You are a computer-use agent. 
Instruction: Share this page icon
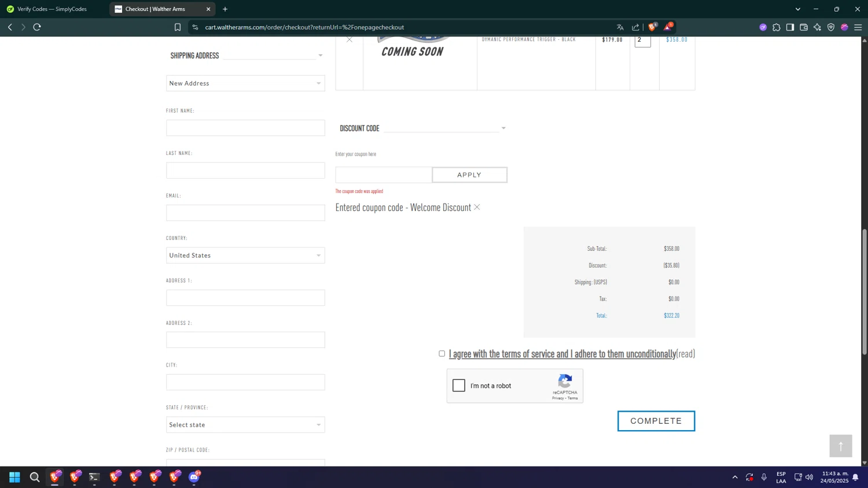pos(635,27)
